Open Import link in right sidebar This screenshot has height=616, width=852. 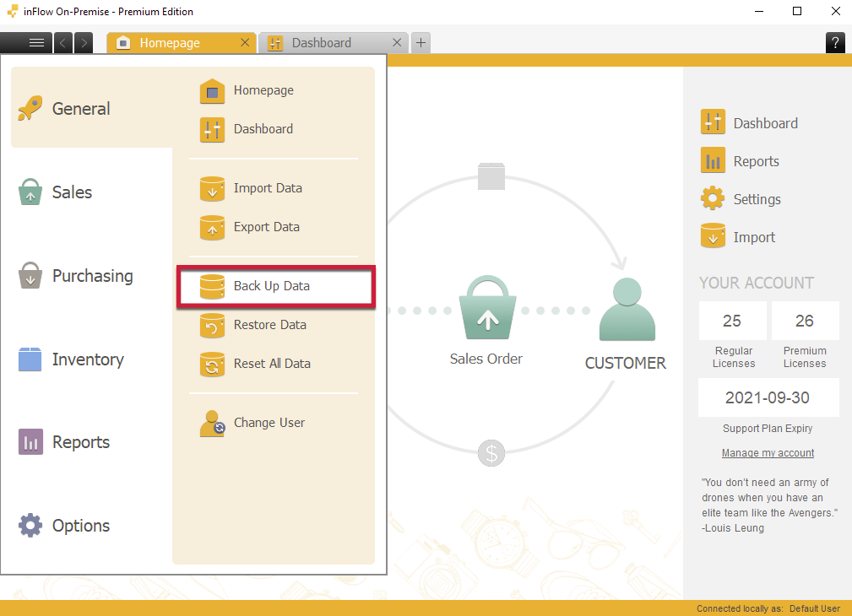(x=754, y=237)
